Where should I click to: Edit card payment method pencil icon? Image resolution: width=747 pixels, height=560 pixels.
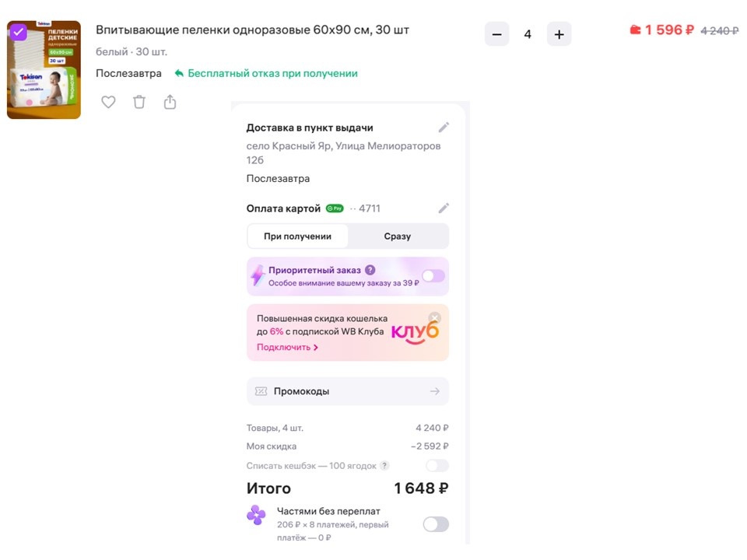(x=444, y=208)
